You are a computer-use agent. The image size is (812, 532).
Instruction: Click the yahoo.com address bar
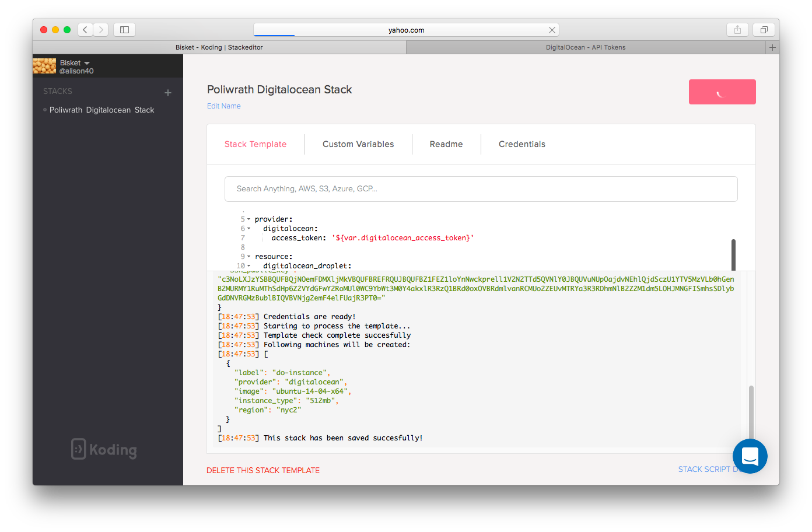point(406,30)
